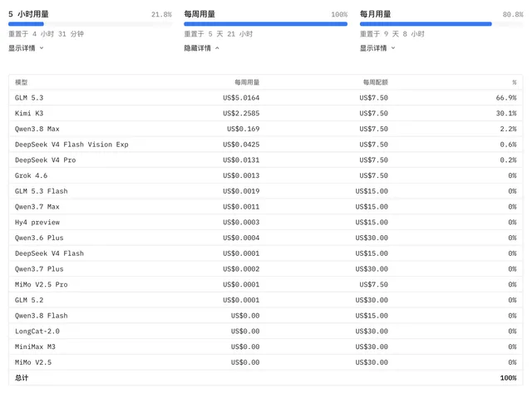The image size is (532, 393).
Task: Select the Qwen3.7 Max model name
Action: pos(37,207)
